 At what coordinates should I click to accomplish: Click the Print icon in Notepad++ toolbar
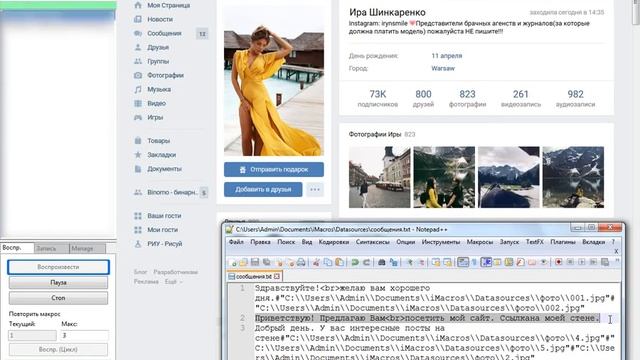tap(301, 262)
